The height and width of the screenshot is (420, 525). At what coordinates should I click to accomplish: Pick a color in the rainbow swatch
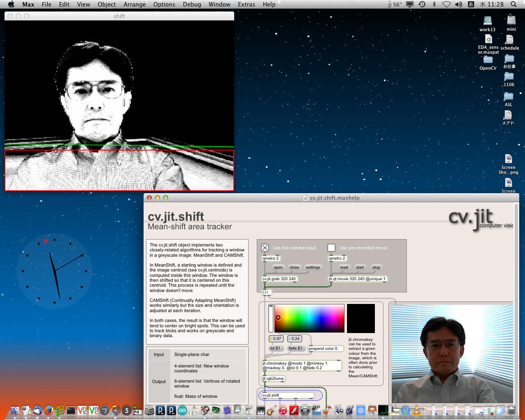[x=309, y=318]
